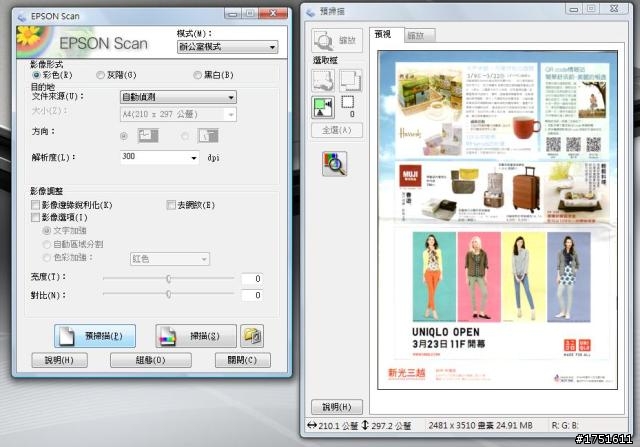
Task: Click the EPSON Scan title bar icon
Action: pyautogui.click(x=22, y=16)
